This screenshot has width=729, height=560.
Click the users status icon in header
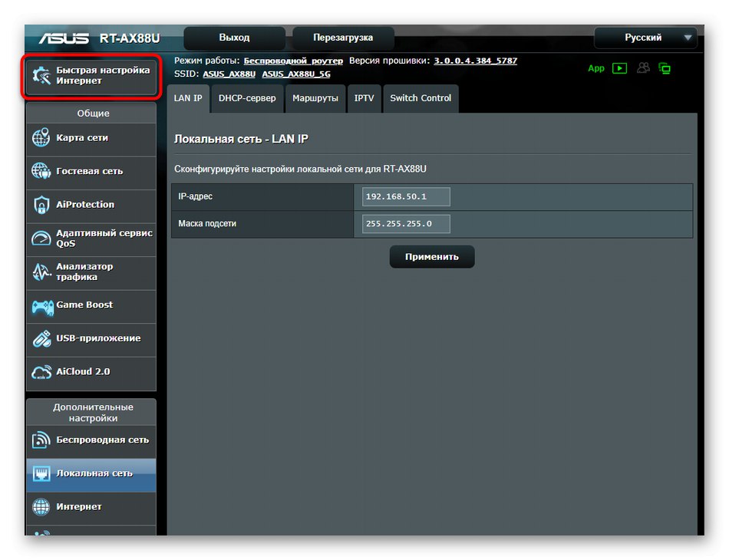pyautogui.click(x=644, y=68)
